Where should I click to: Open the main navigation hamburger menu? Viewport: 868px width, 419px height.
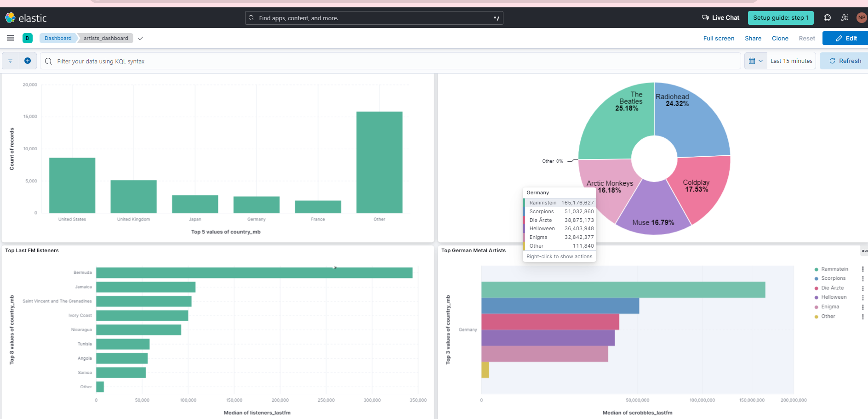click(x=10, y=38)
